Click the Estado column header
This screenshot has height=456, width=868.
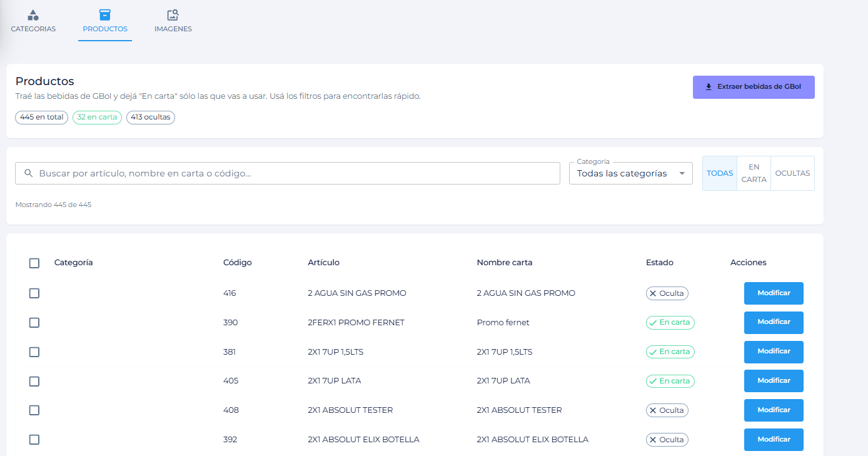tap(660, 263)
